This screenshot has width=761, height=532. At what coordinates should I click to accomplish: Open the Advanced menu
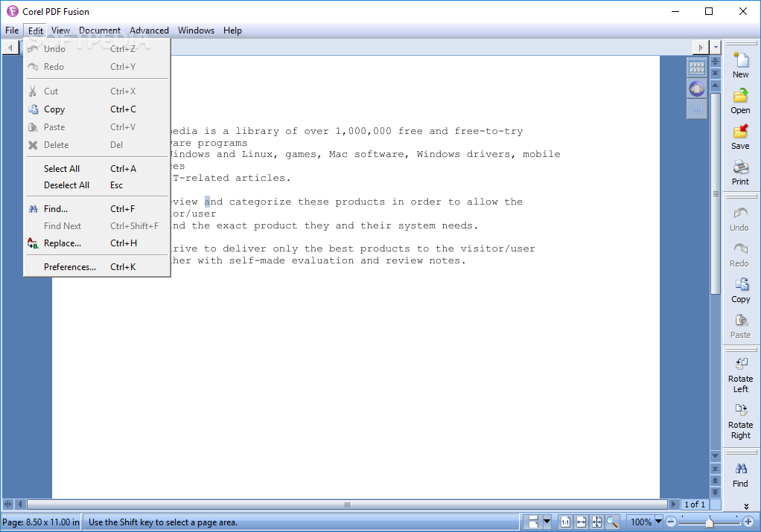pyautogui.click(x=149, y=31)
